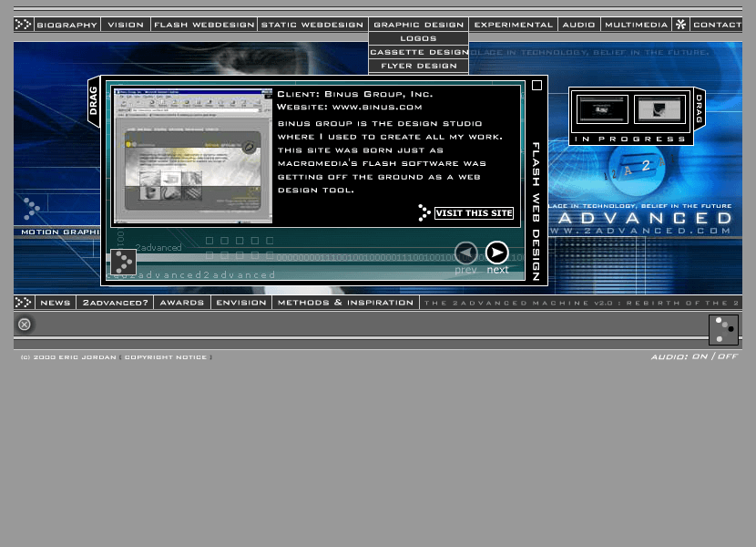
Task: Open the Vision menu item
Action: coord(126,25)
